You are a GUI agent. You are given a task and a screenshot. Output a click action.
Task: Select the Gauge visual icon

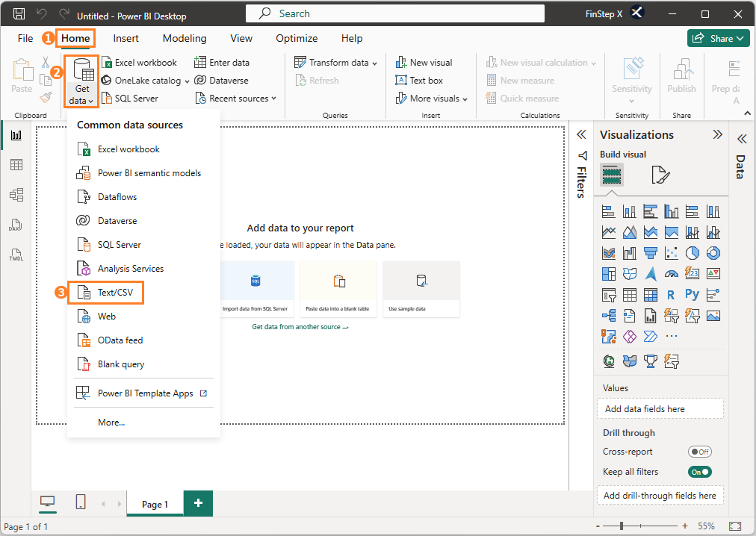click(x=671, y=274)
